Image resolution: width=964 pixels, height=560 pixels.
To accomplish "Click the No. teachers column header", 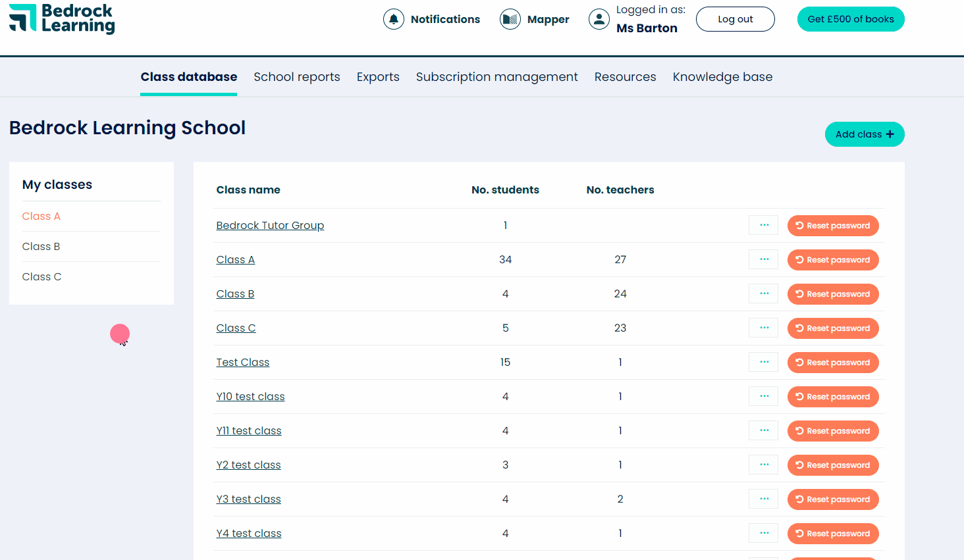I will [x=620, y=190].
